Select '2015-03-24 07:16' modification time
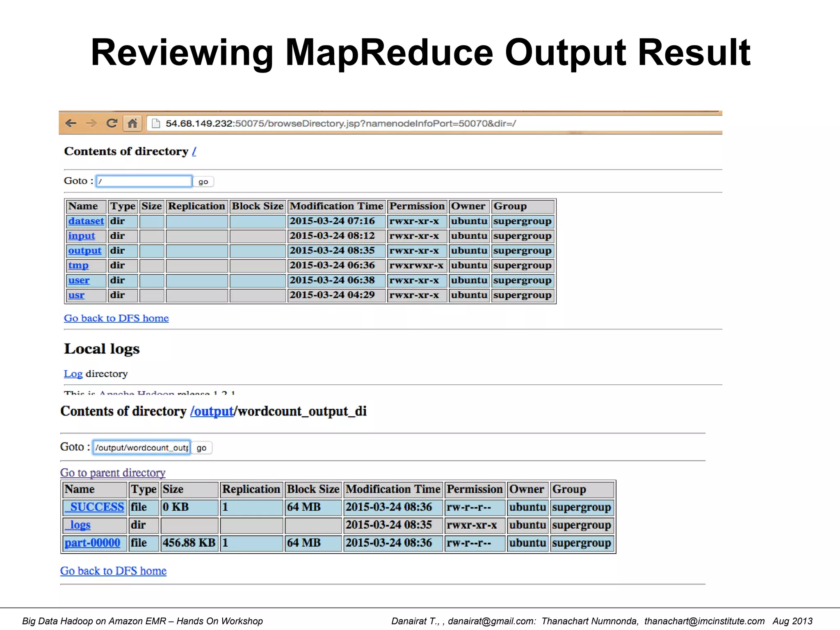 tap(332, 221)
